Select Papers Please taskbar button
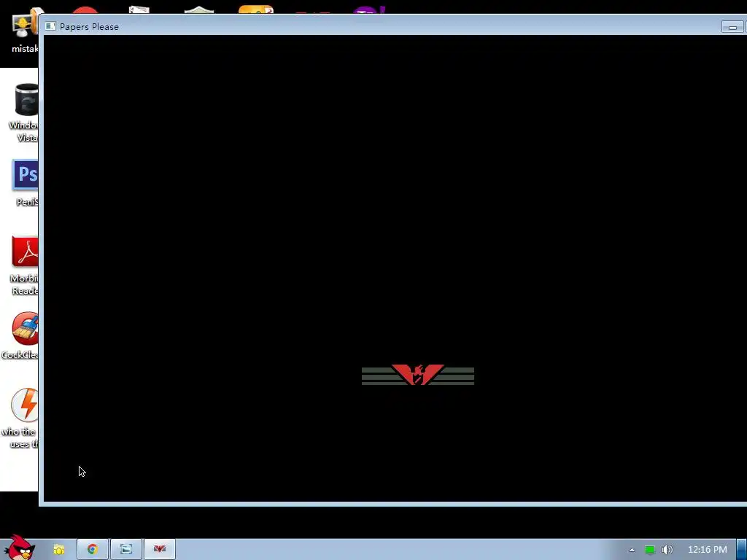 (160, 550)
